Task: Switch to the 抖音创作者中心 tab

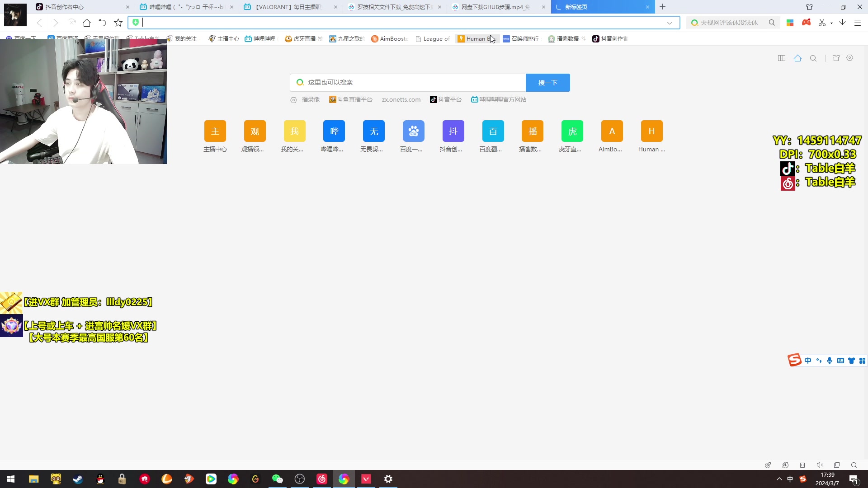Action: pos(64,7)
